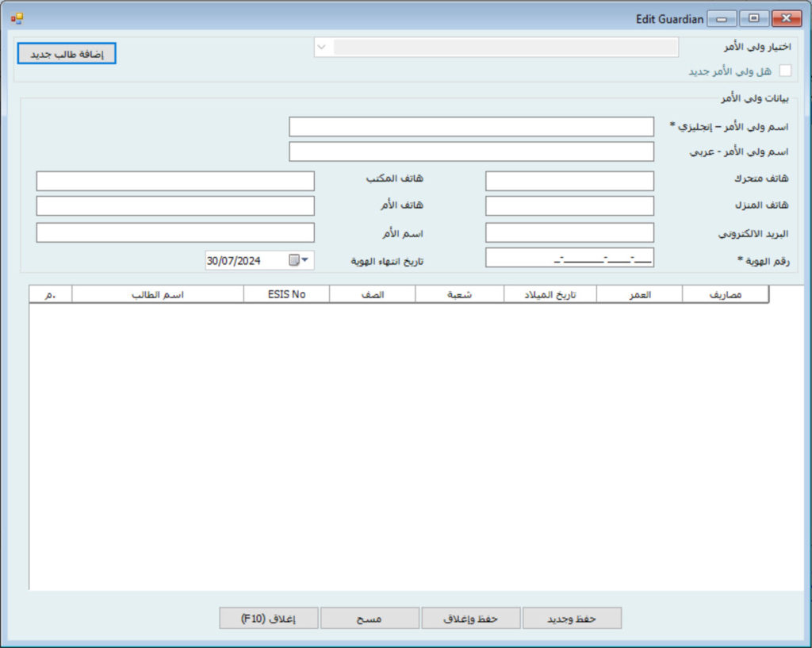The image size is (812, 648).
Task: Sort by 'اسم الطالب' column header
Action: (x=157, y=294)
